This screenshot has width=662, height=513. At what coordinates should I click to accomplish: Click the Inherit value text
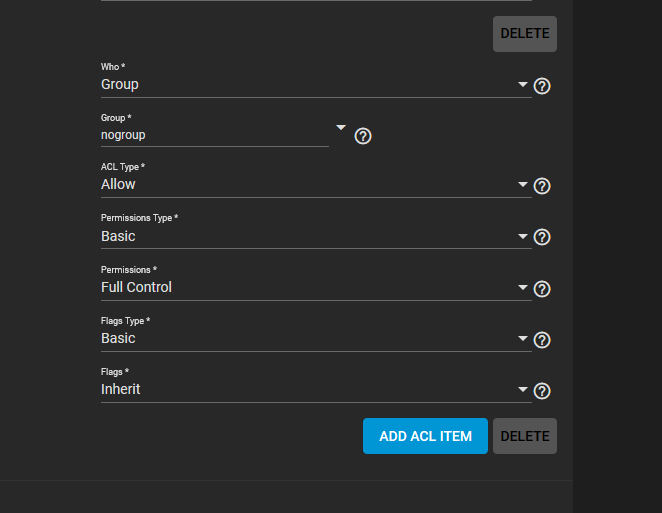(x=120, y=389)
